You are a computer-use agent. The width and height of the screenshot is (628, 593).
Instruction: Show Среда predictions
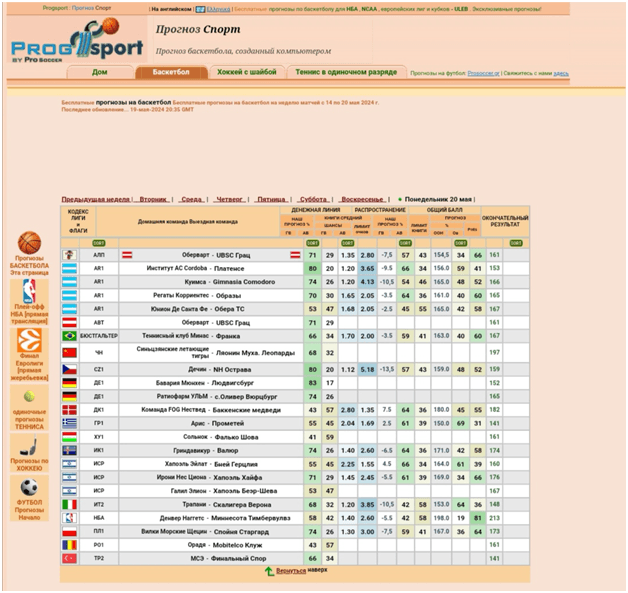coord(192,199)
